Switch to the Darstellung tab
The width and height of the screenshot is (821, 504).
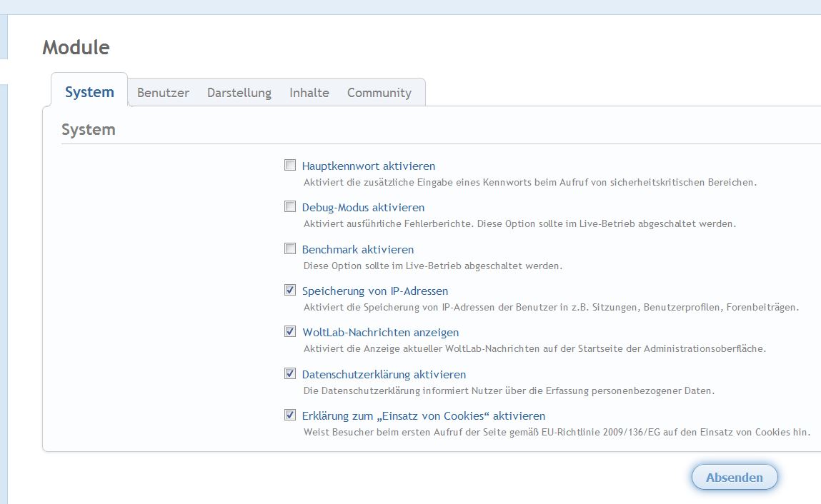click(239, 93)
